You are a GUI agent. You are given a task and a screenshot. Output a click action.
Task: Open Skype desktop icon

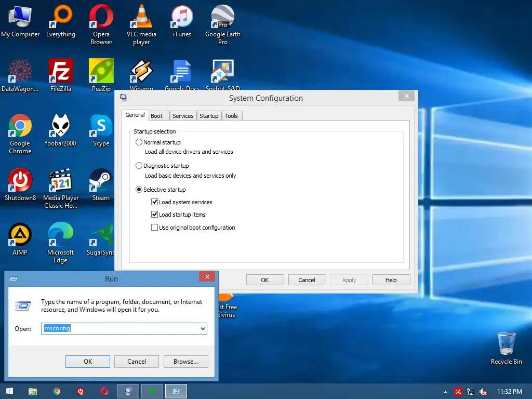(101, 130)
